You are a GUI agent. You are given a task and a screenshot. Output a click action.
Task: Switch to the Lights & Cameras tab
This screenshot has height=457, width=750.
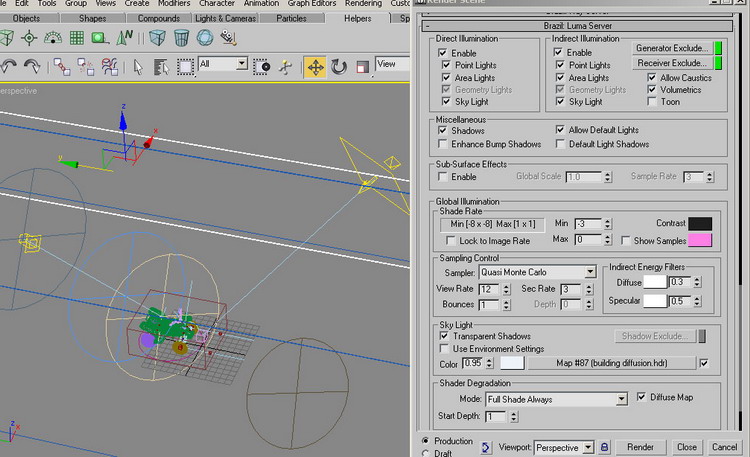click(224, 18)
